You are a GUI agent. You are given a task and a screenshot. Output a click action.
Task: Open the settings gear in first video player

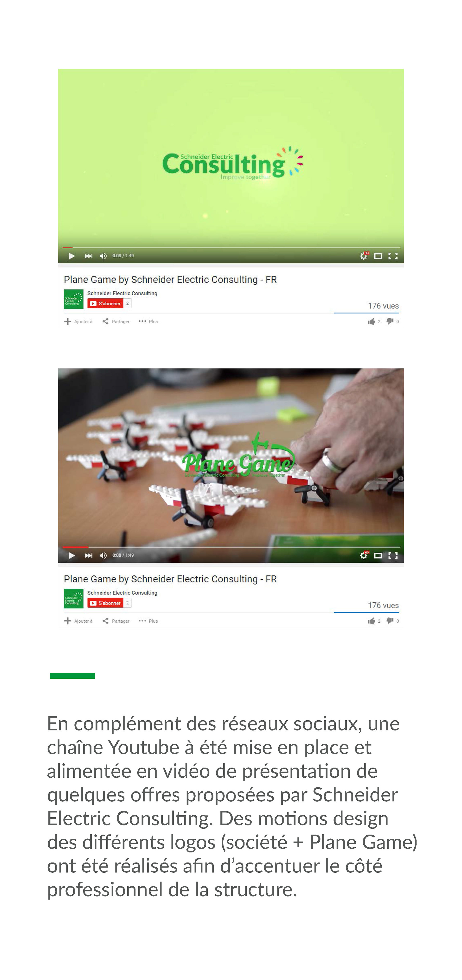[364, 256]
